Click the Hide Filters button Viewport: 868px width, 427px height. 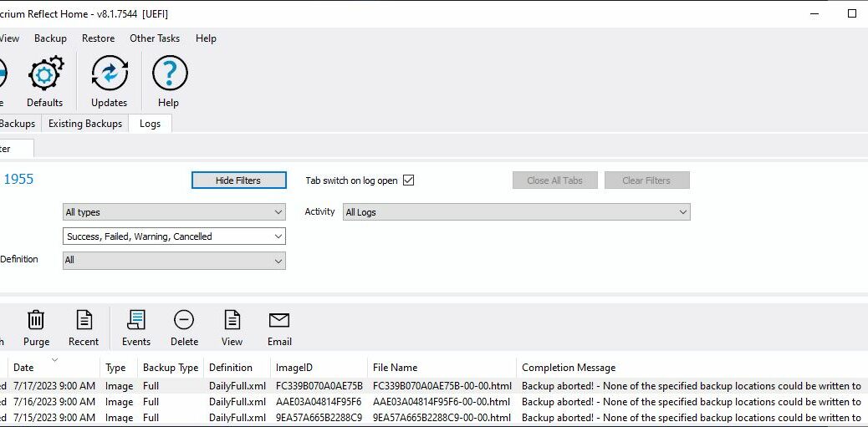238,180
